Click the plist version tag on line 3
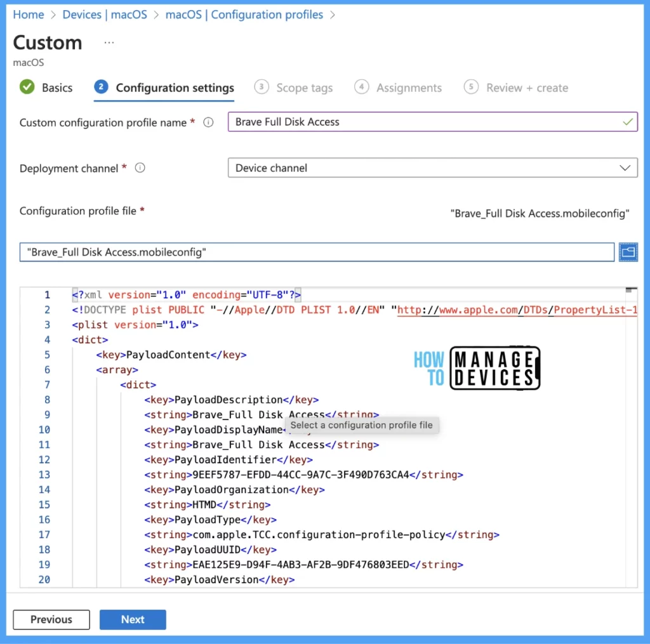 coord(135,325)
